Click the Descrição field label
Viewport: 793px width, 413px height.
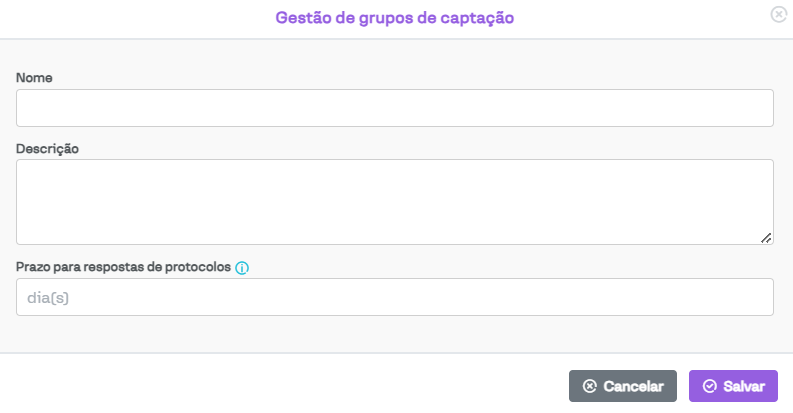pos(47,148)
